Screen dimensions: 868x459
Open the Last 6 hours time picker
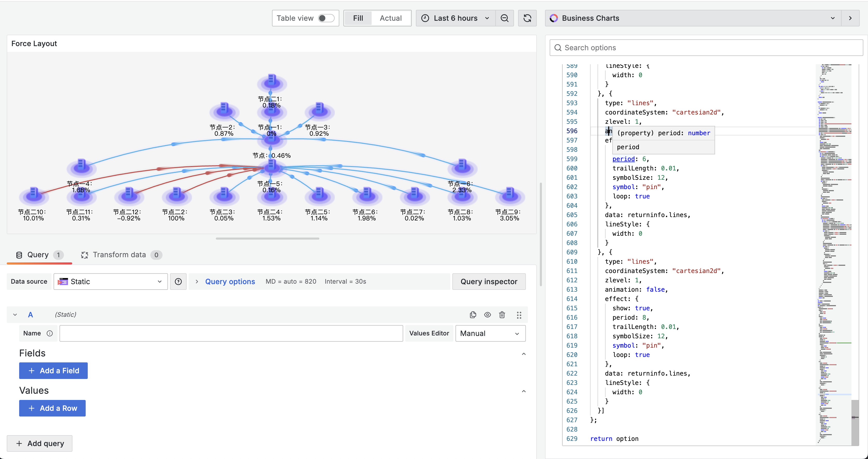pyautogui.click(x=455, y=18)
